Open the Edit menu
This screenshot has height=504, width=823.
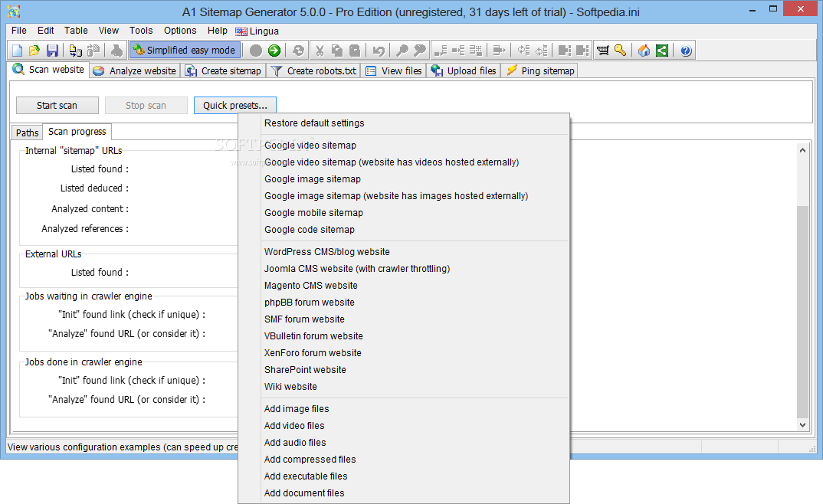coord(46,31)
